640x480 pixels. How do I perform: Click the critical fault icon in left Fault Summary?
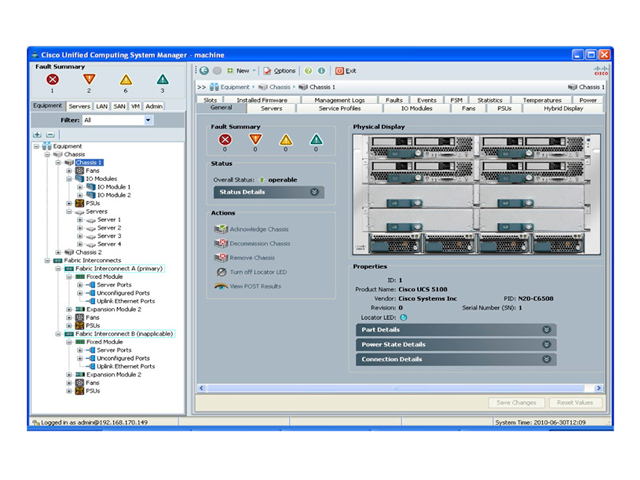point(52,79)
